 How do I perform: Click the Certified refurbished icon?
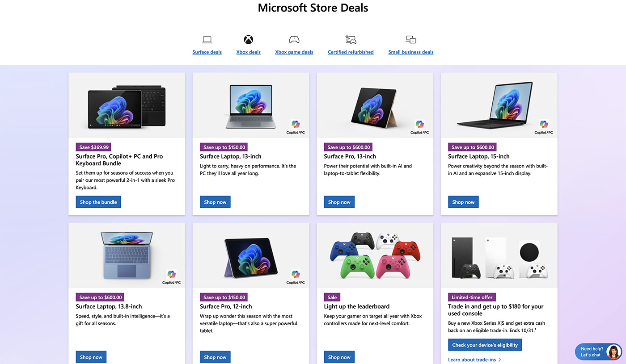351,40
